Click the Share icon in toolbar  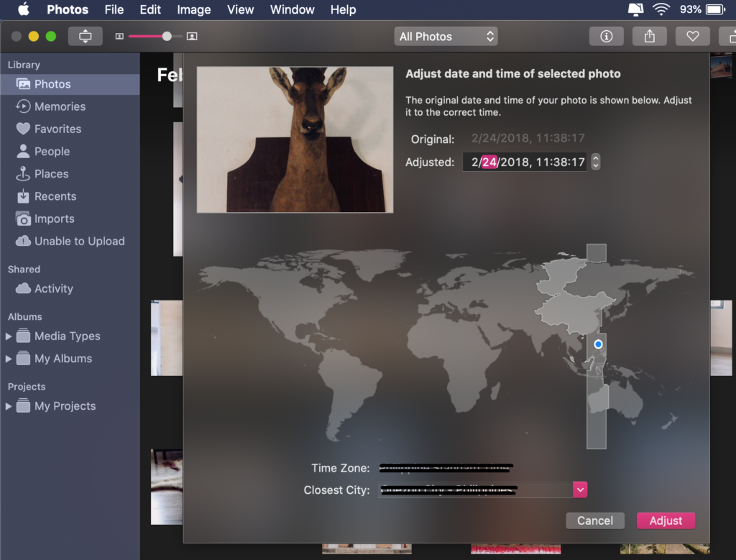[x=649, y=37]
